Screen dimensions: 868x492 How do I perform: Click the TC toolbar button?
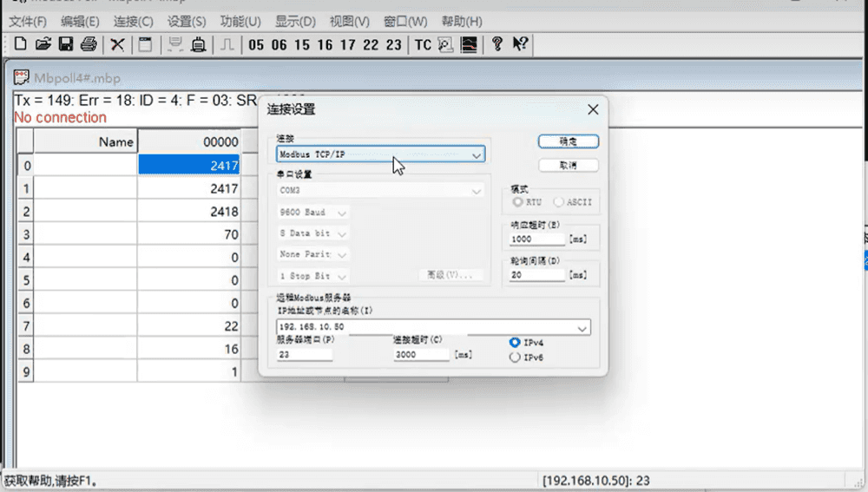[423, 45]
